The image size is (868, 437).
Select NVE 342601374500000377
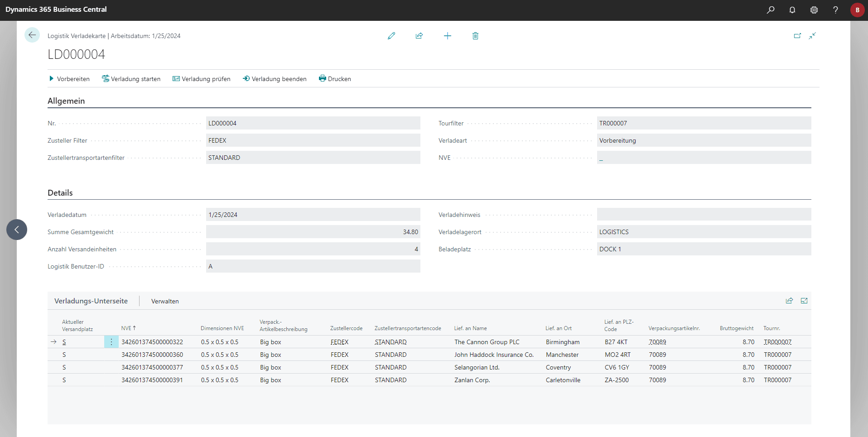coord(152,367)
